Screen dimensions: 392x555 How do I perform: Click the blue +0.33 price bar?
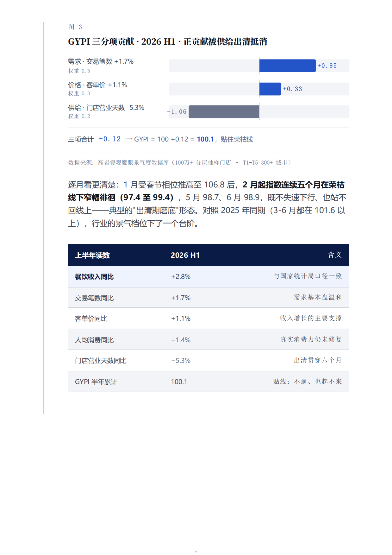pos(270,89)
